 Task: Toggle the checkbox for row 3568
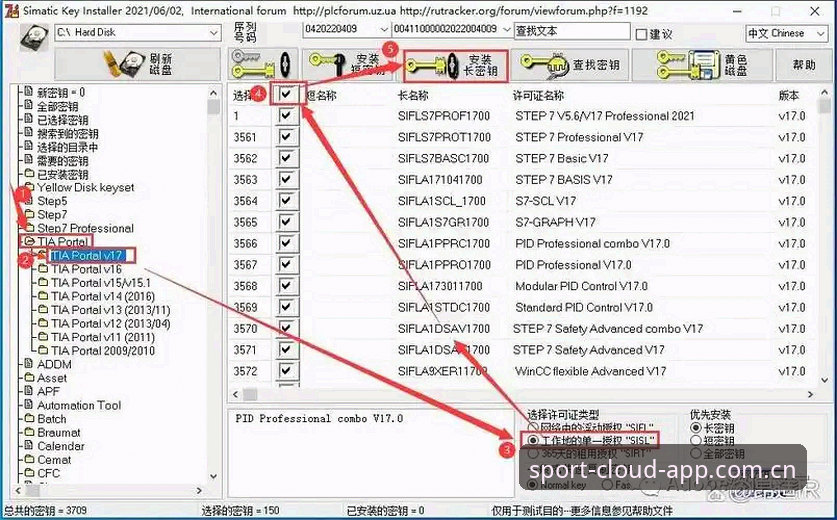click(287, 286)
